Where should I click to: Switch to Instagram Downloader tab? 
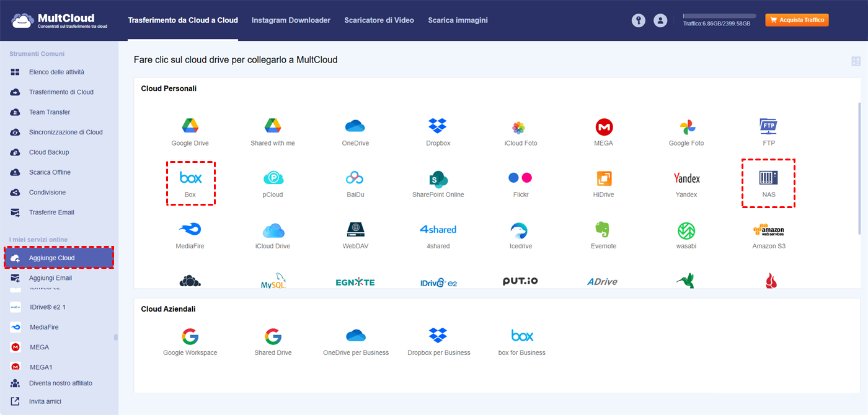(291, 20)
